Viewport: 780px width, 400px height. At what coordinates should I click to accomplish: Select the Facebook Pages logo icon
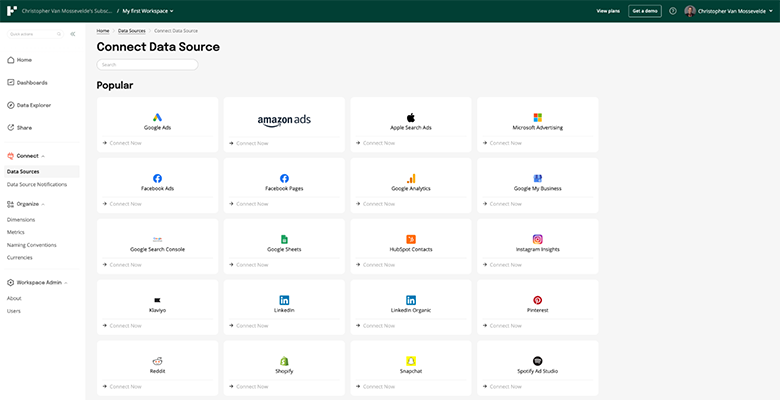(284, 179)
